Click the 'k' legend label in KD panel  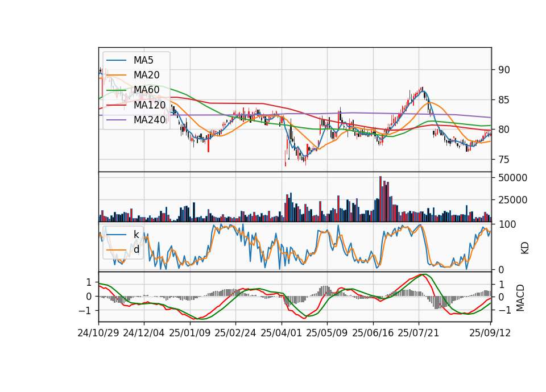click(136, 235)
